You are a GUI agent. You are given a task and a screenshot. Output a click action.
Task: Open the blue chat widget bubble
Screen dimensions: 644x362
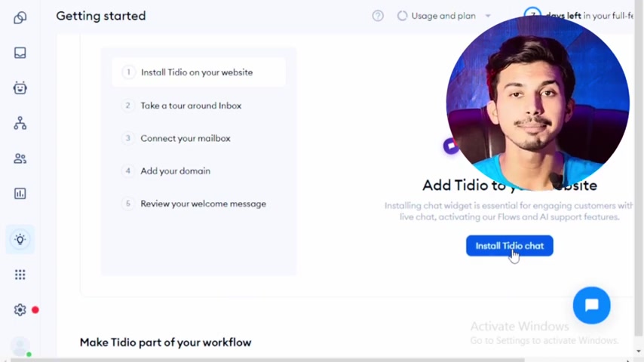click(591, 305)
